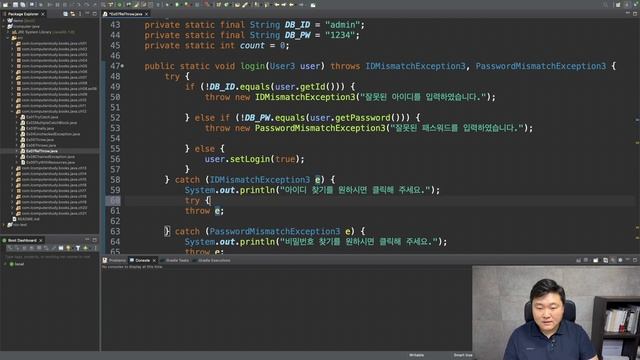640x360 pixels.
Task: Click the green add icon in Boot Dashboard
Action: click(x=85, y=248)
